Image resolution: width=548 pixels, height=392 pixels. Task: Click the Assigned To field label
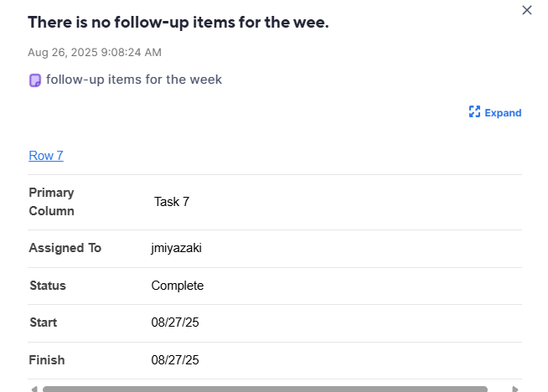(x=65, y=248)
